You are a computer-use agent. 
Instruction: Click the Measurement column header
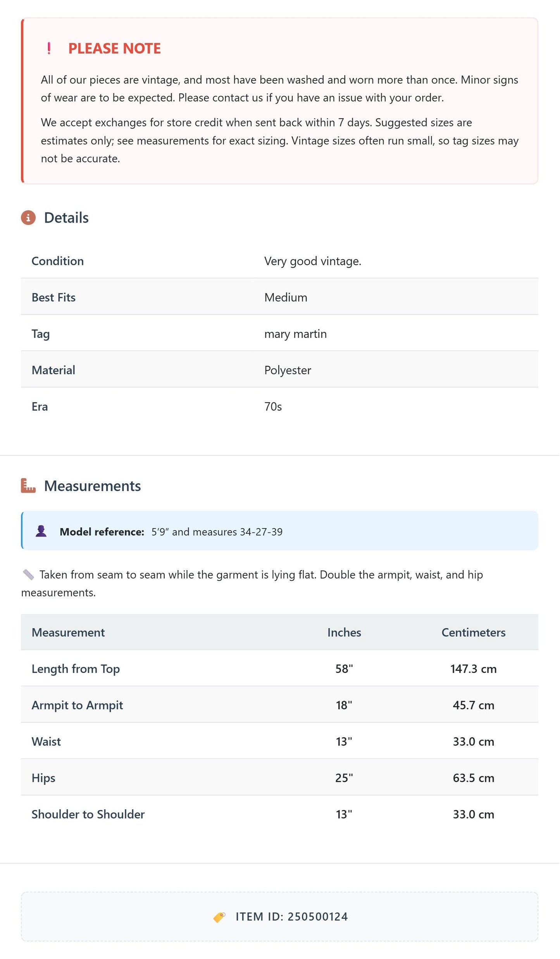[68, 632]
